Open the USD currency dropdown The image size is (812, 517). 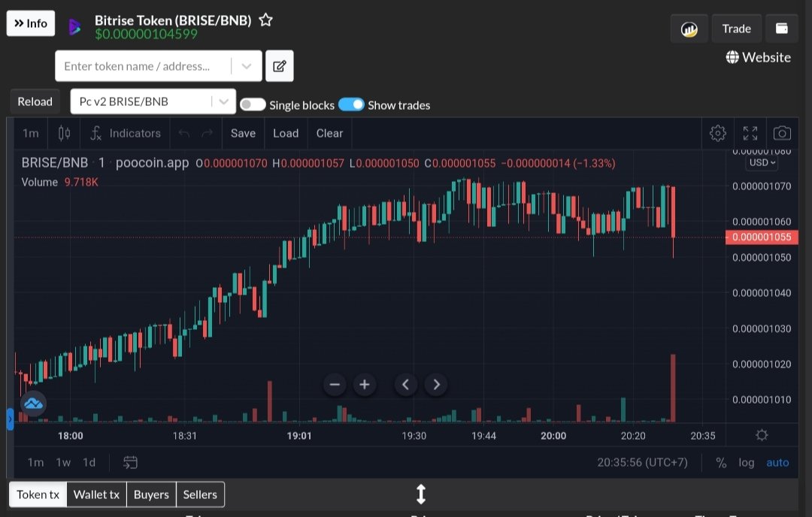point(762,162)
